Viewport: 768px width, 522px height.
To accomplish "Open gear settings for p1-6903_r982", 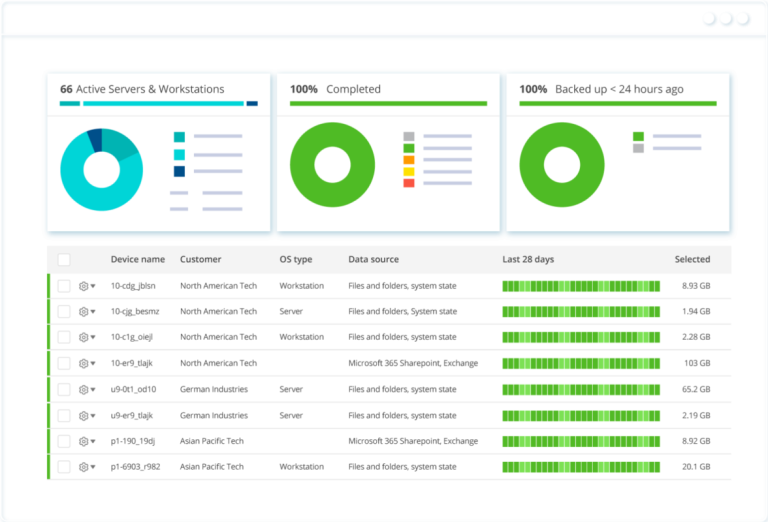I will tap(84, 467).
